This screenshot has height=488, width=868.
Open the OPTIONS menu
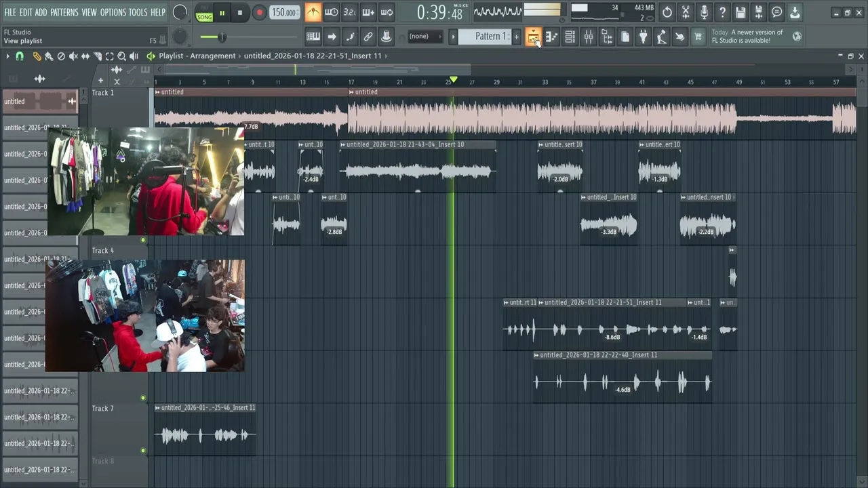[113, 12]
